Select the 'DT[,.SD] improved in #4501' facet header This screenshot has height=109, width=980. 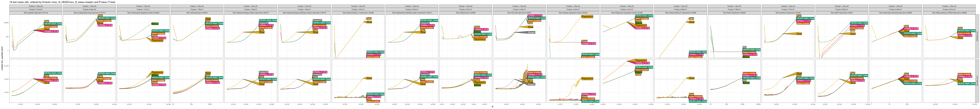pos(519,13)
